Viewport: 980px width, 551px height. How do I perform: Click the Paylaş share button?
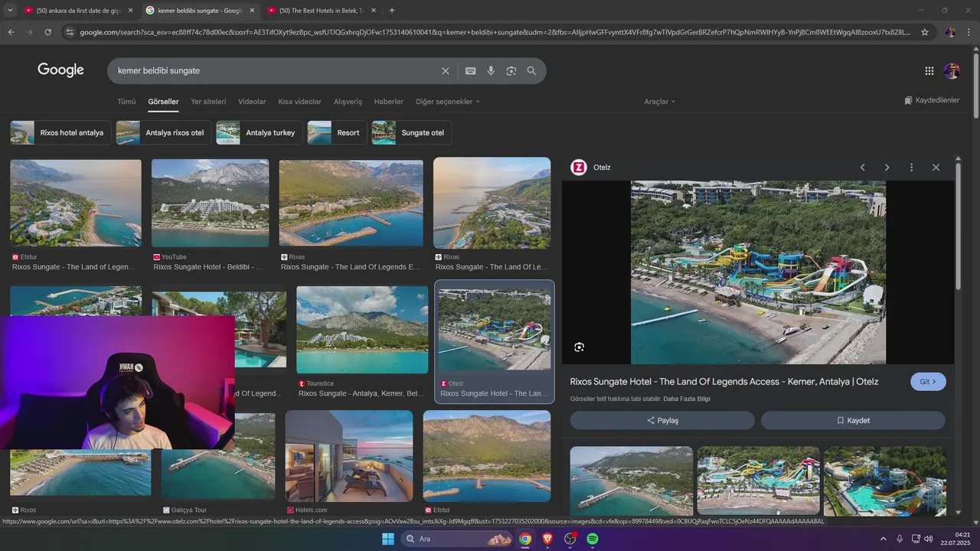point(662,420)
